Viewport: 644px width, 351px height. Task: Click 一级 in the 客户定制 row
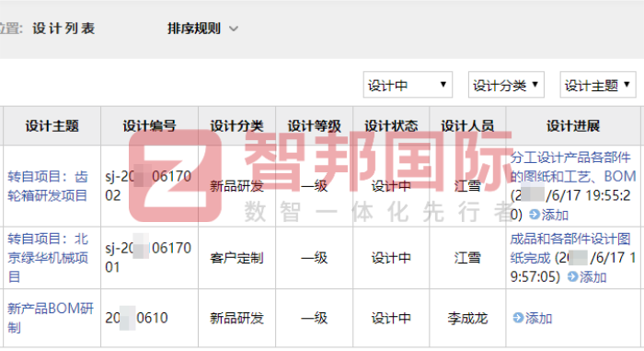tap(315, 258)
